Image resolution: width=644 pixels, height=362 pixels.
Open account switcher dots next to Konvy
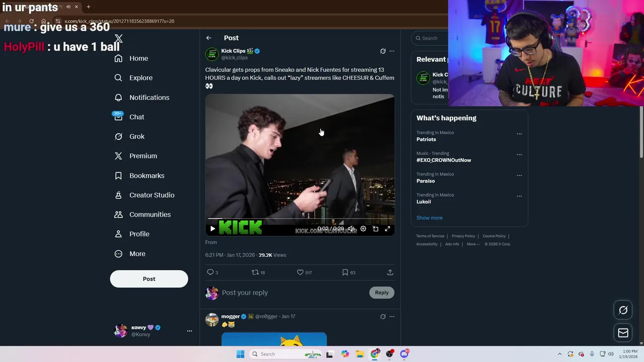coord(190,331)
